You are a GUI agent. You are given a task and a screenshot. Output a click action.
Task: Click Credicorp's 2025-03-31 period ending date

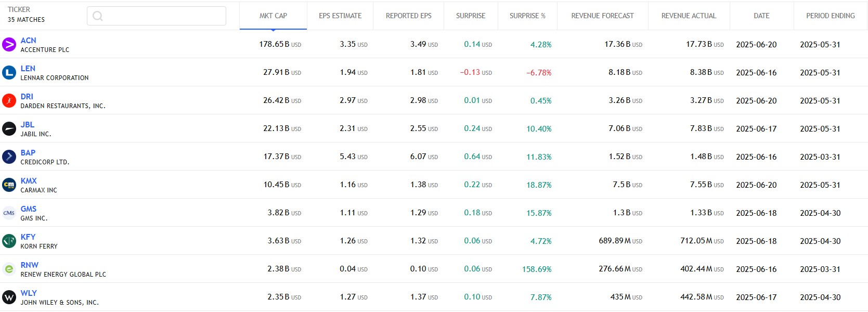click(x=820, y=157)
